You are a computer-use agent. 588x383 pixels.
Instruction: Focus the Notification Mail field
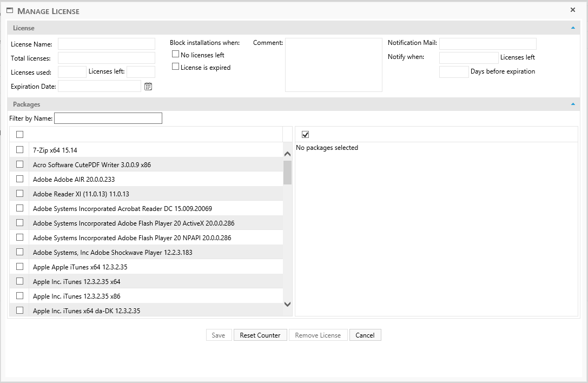[487, 43]
